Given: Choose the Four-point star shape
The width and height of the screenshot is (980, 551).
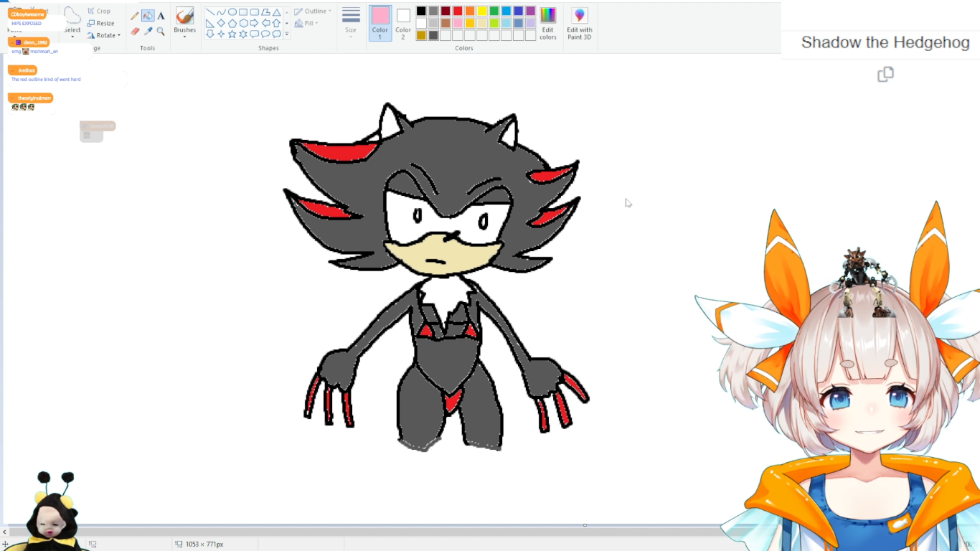Looking at the screenshot, I should (221, 34).
